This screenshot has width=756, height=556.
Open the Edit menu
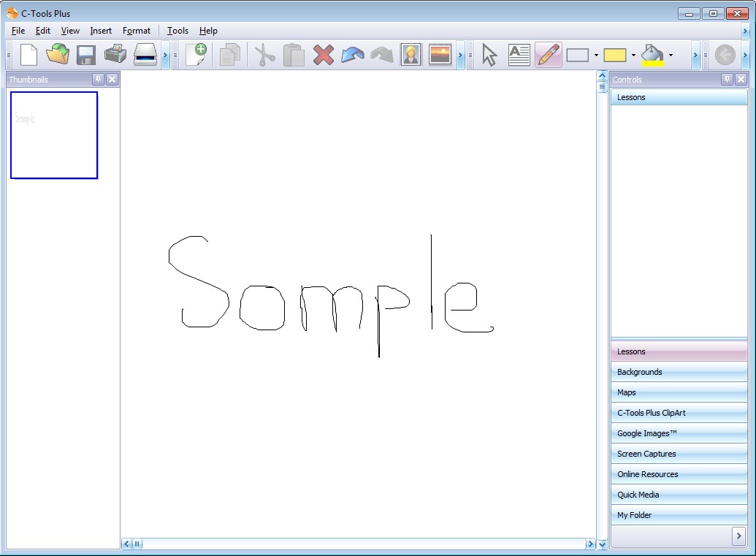(43, 31)
